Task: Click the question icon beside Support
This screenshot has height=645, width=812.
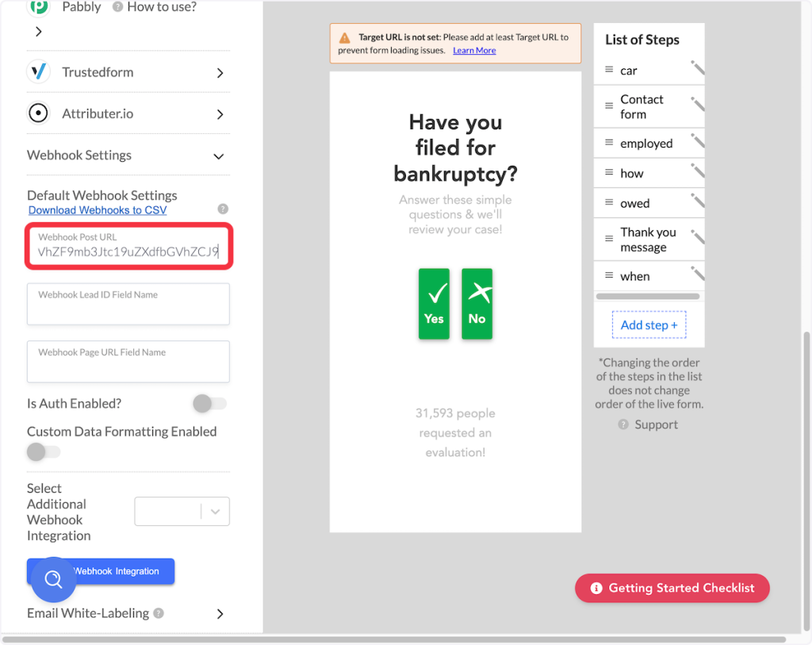Action: (x=623, y=424)
